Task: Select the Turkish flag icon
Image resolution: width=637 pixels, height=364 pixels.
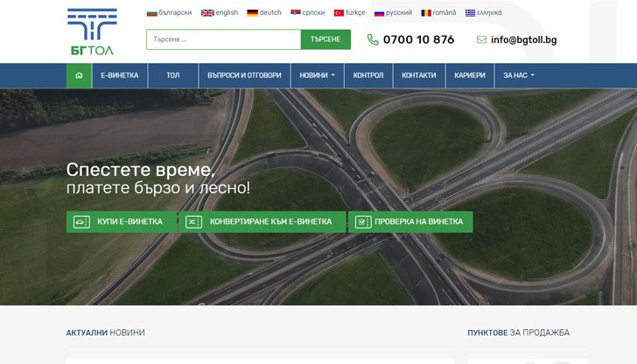Action: pyautogui.click(x=339, y=13)
